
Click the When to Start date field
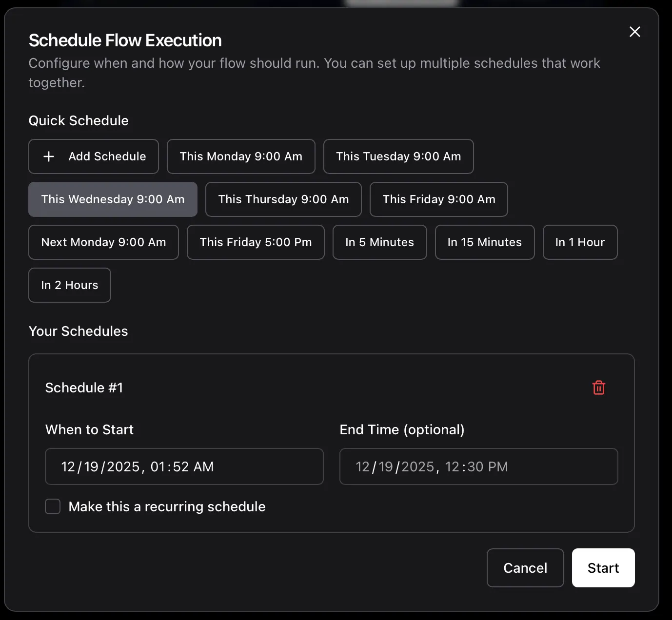tap(184, 466)
